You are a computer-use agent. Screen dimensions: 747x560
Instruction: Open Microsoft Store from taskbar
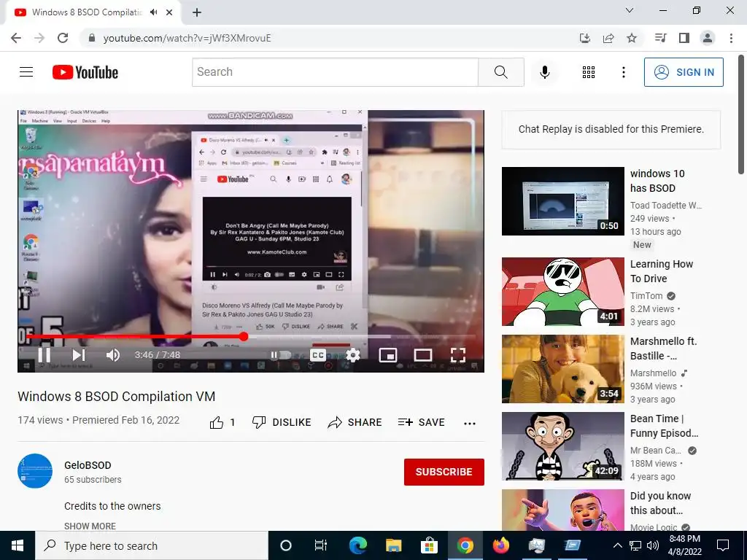pyautogui.click(x=429, y=545)
